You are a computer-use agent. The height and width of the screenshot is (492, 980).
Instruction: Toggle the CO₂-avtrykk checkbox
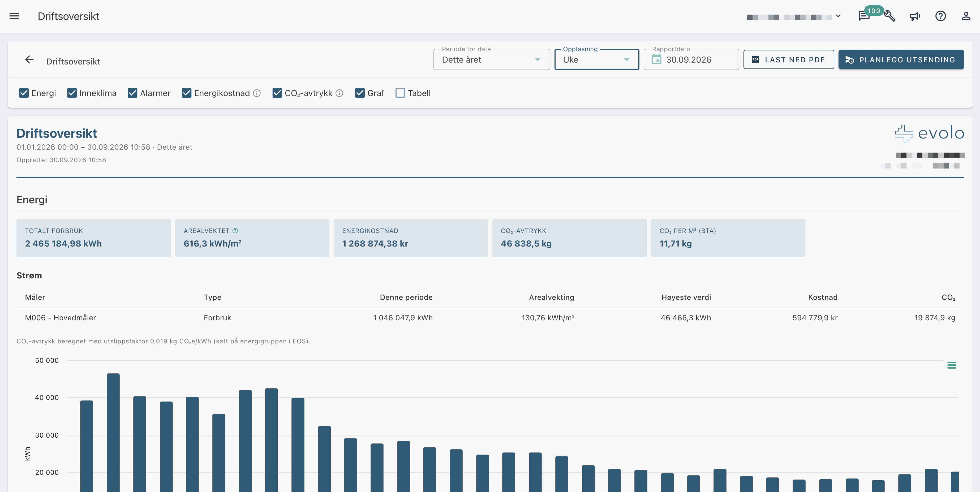tap(277, 93)
